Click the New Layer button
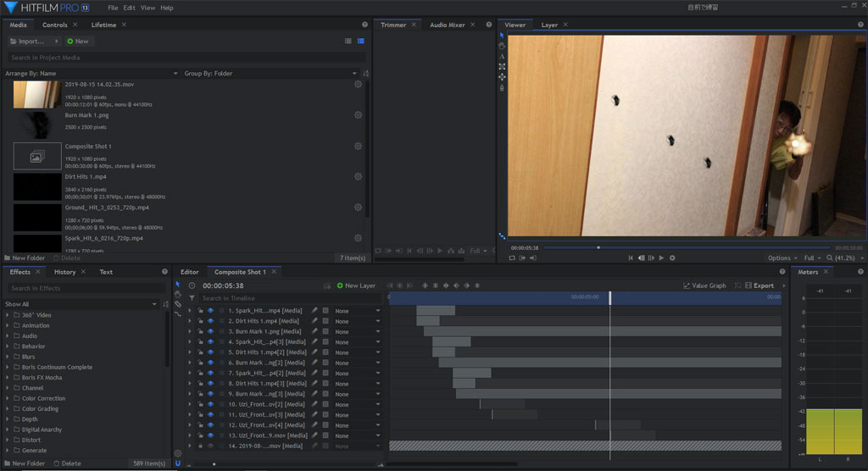Screen dimensions: 868x471 click(356, 285)
